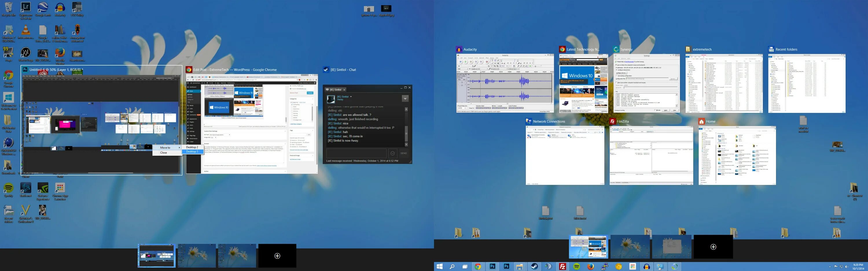Viewport: 868px width, 271px height.
Task: Switch to Recent folders window thumbnail
Action: (x=807, y=83)
